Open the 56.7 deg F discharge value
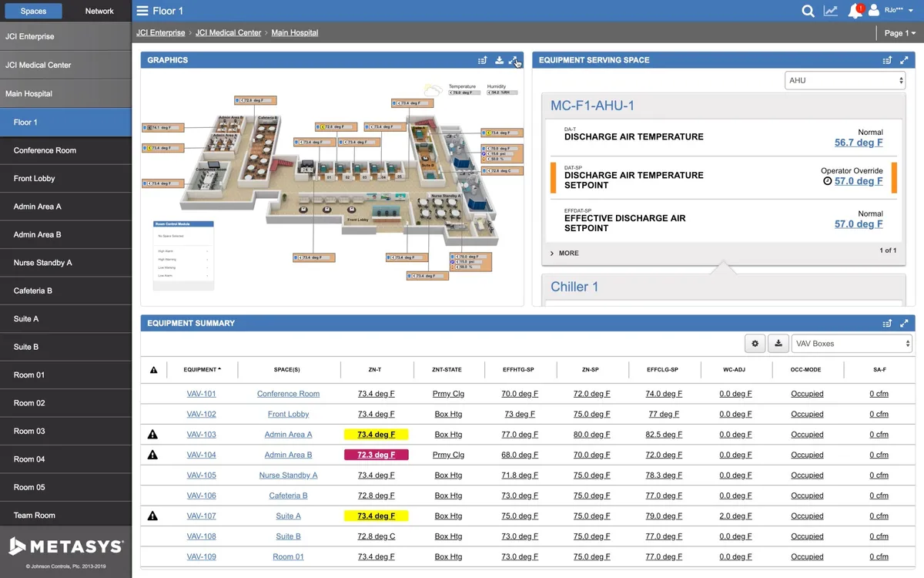 859,143
